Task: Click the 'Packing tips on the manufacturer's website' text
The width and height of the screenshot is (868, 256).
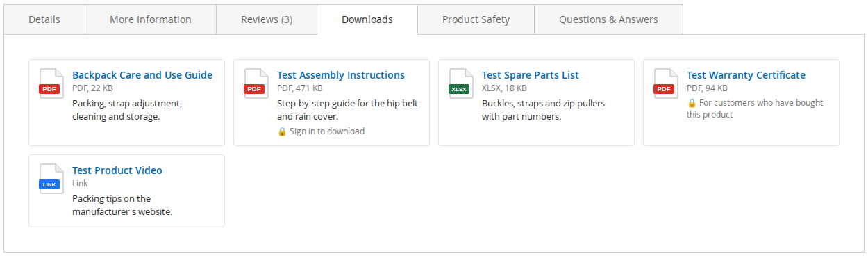Action: [x=122, y=205]
